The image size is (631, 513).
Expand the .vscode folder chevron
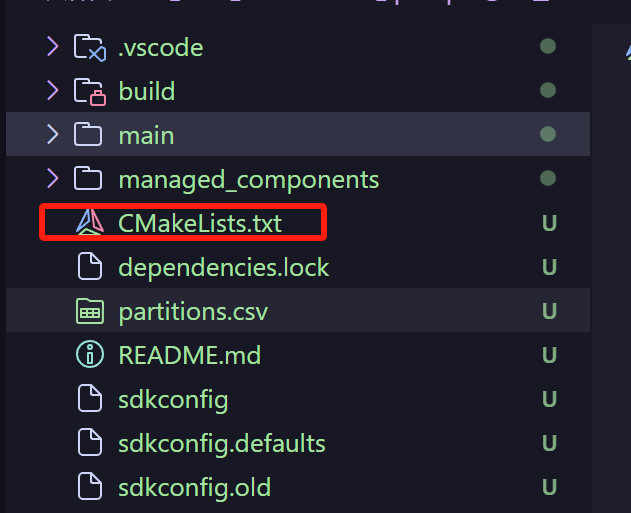pyautogui.click(x=52, y=47)
